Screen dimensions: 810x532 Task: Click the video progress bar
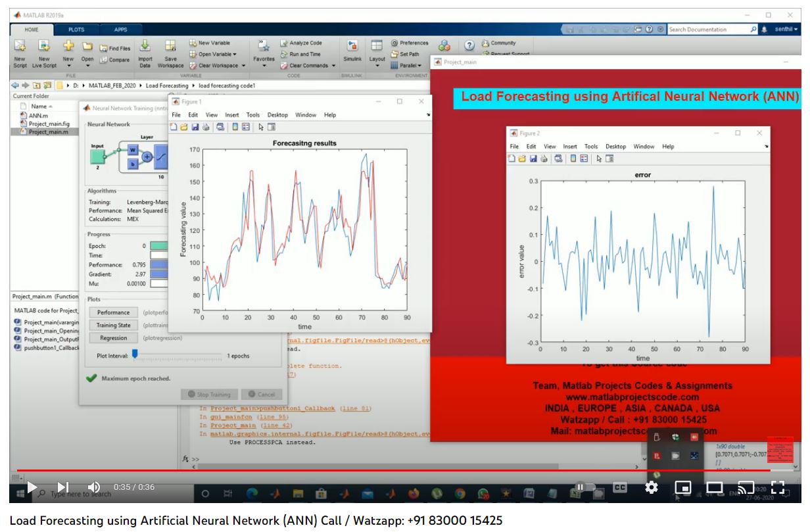pos(405,470)
